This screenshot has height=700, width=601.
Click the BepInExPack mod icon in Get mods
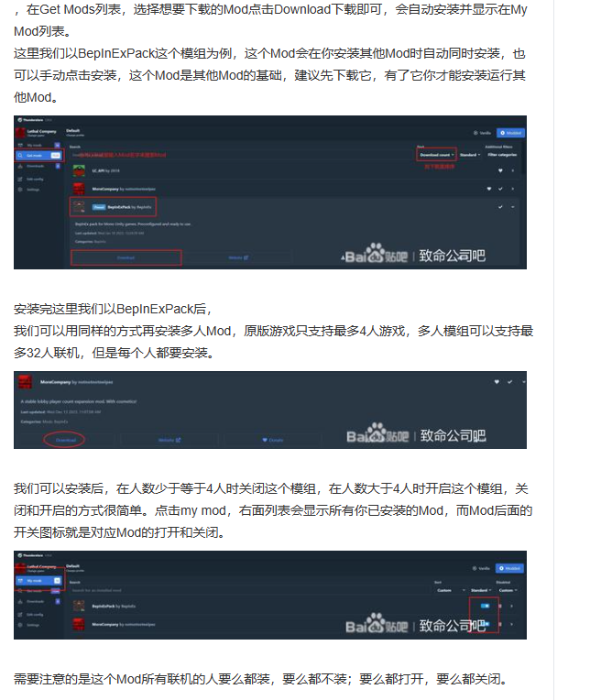point(79,207)
